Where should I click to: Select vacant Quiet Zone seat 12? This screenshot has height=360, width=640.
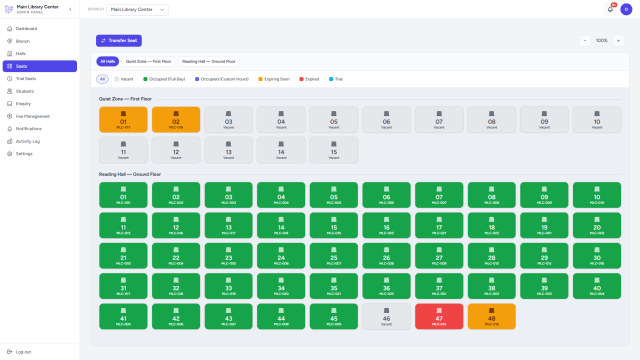click(176, 150)
